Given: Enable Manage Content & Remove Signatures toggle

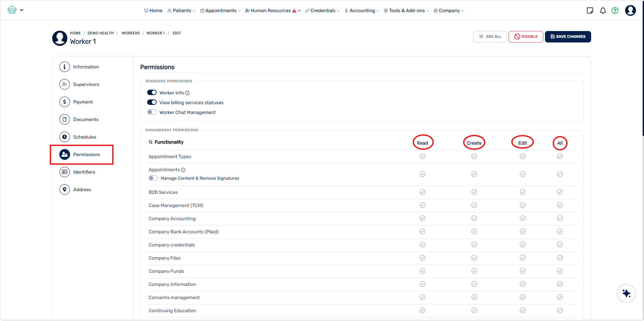Looking at the screenshot, I should click(x=153, y=178).
